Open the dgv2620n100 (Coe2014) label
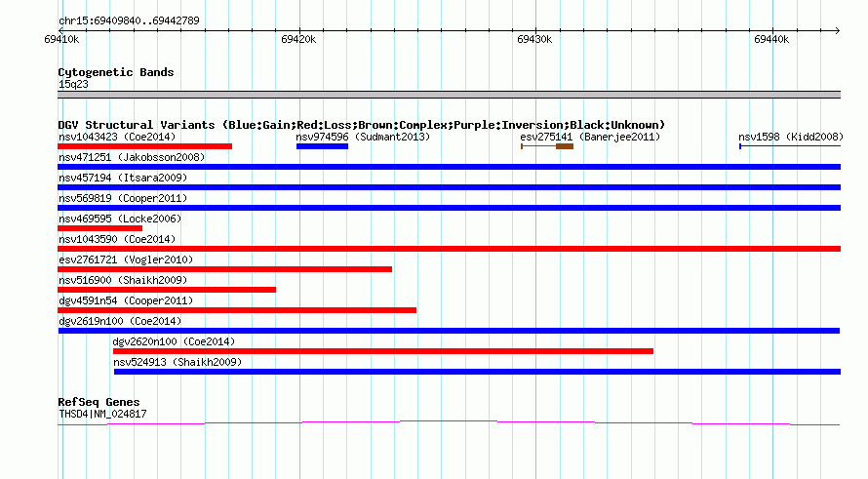This screenshot has width=868, height=479. pyautogui.click(x=174, y=341)
